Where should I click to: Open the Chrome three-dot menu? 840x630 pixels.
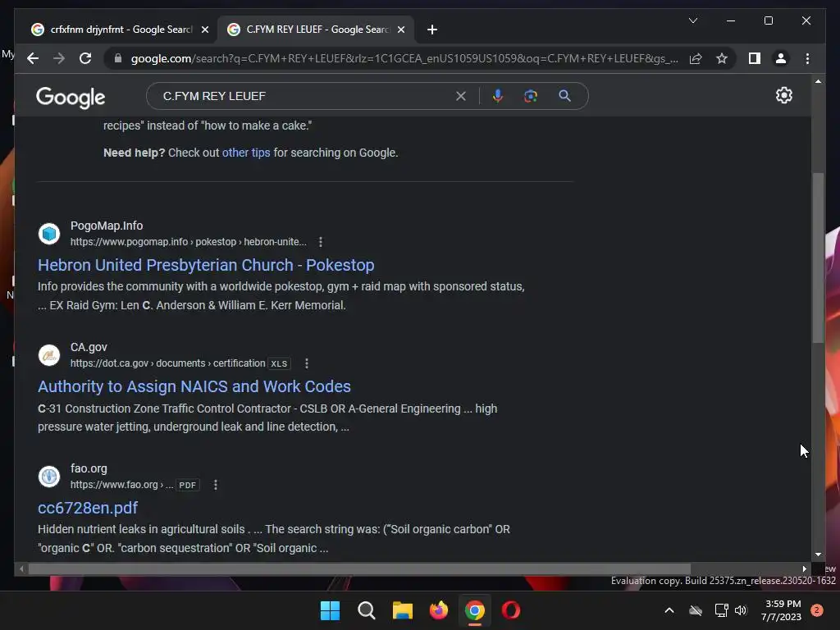coord(807,58)
